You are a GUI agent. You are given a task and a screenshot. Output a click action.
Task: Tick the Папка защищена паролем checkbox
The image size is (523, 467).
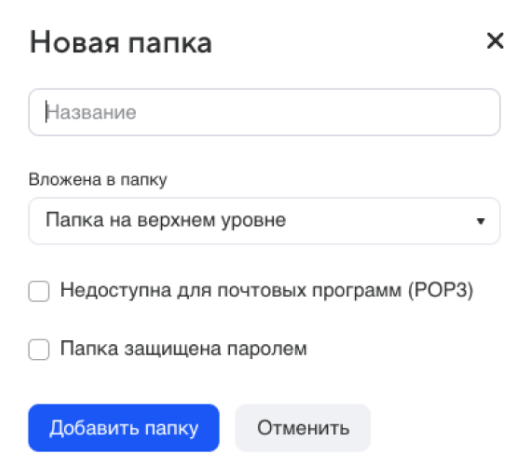[x=39, y=350]
